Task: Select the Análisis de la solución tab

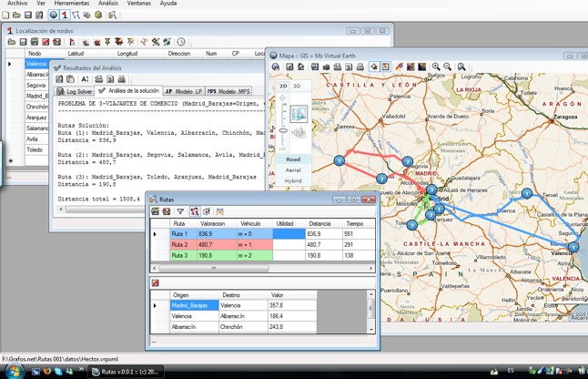Action: click(128, 91)
